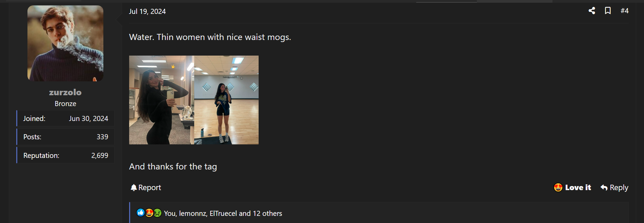Click the Joined date Jun 30, 2024
Image resolution: width=644 pixels, height=223 pixels.
coord(88,119)
